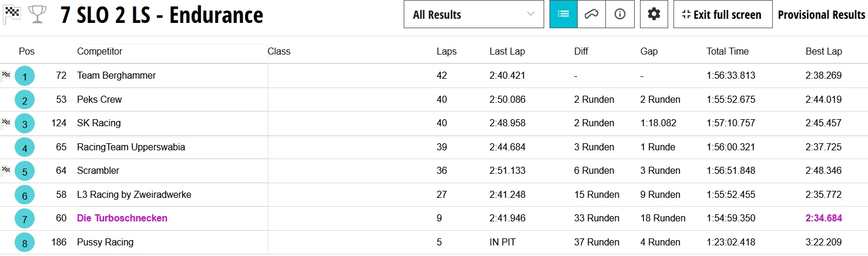Click the position 8 circle badge

coord(25,242)
